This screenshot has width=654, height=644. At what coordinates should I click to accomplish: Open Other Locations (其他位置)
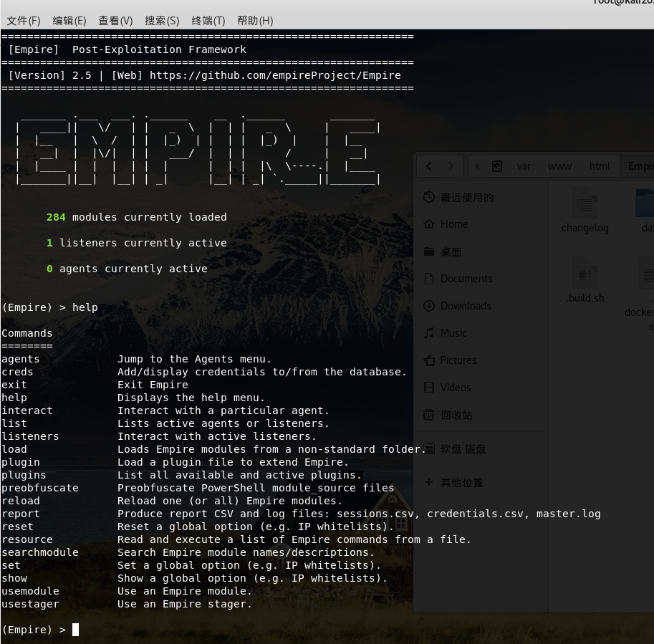[x=461, y=483]
